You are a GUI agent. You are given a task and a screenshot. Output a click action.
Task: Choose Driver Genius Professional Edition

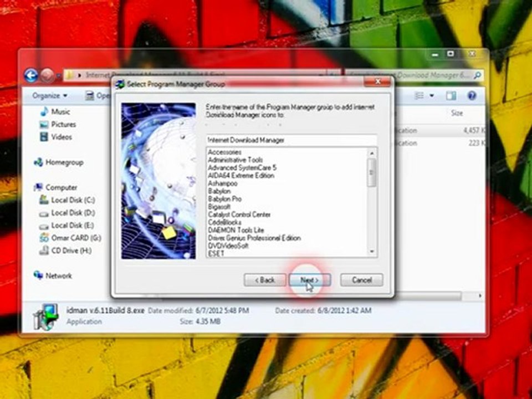pyautogui.click(x=254, y=238)
